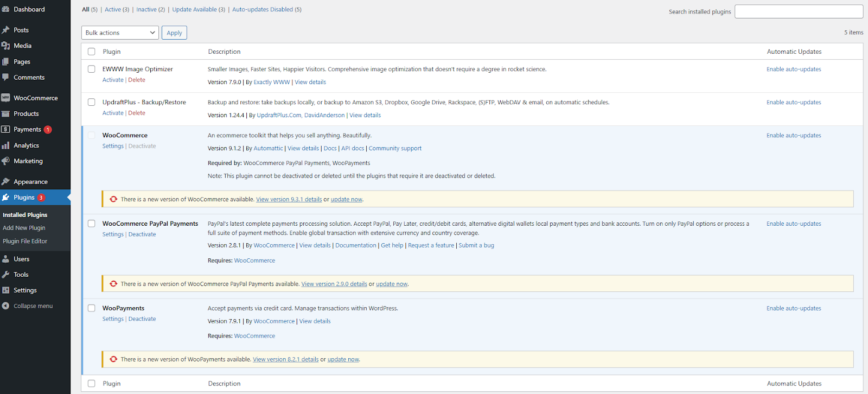Open Community support link
868x394 pixels.
[395, 148]
